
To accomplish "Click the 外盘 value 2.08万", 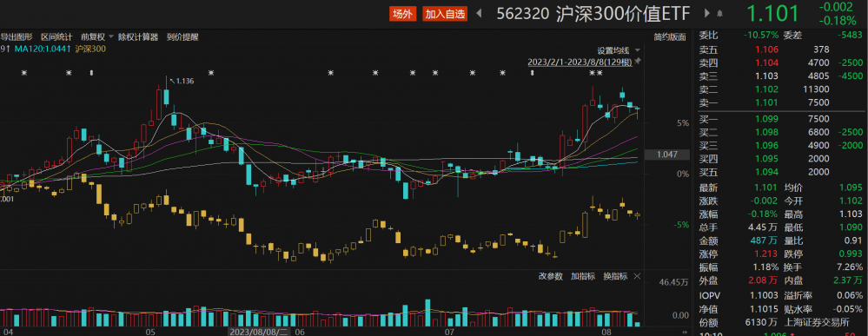I will tap(764, 280).
